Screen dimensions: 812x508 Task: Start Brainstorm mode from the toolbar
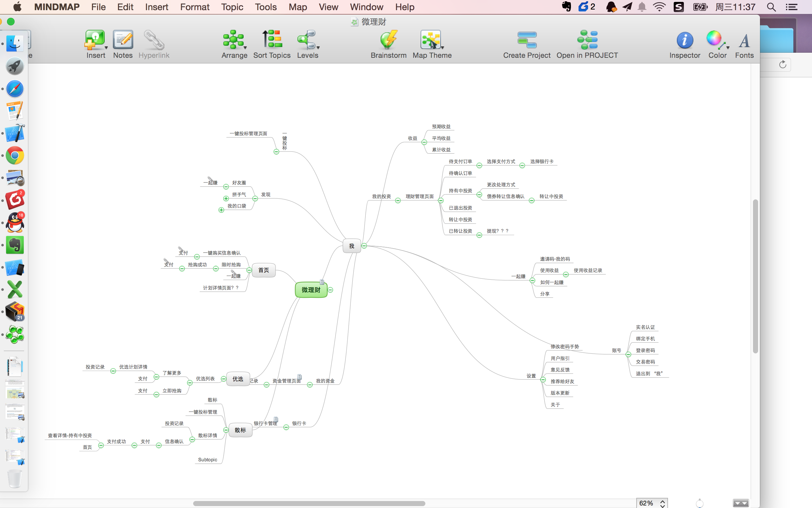pos(389,40)
